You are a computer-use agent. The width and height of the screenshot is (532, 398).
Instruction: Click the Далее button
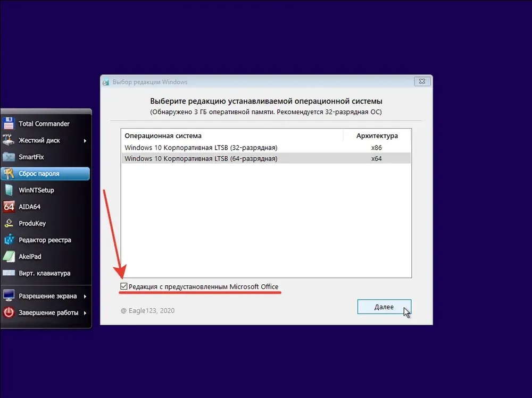click(384, 307)
